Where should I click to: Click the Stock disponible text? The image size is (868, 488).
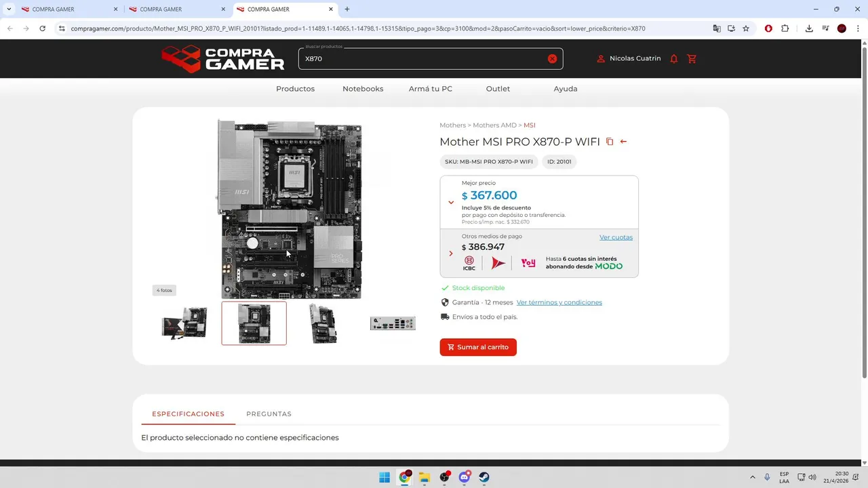tap(478, 288)
